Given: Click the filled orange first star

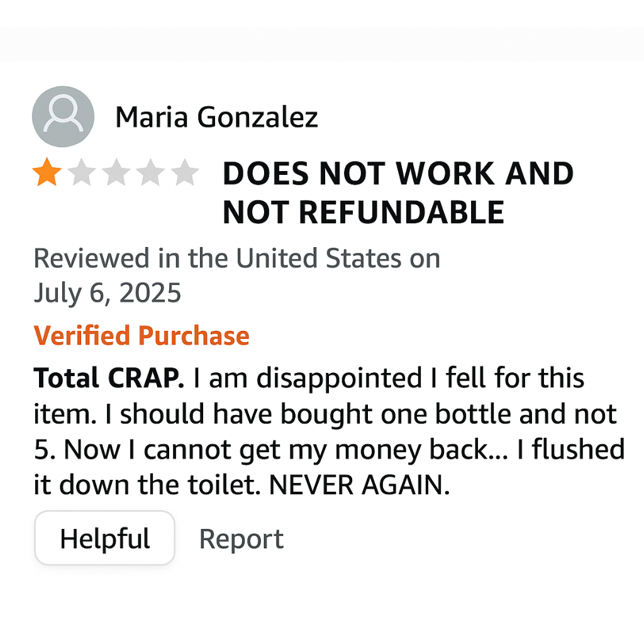Looking at the screenshot, I should point(47,173).
